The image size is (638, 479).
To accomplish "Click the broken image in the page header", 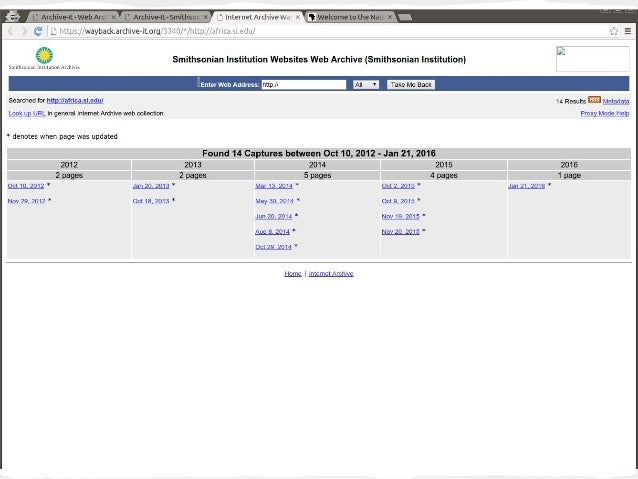I will click(x=592, y=59).
